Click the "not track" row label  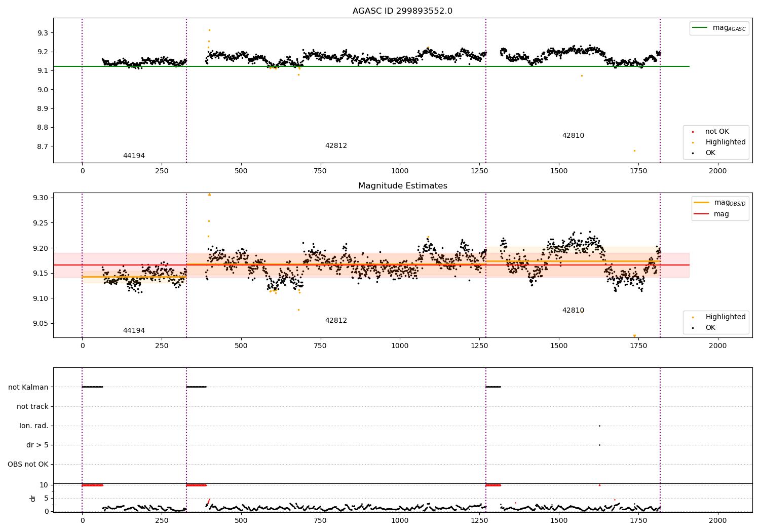(x=32, y=407)
